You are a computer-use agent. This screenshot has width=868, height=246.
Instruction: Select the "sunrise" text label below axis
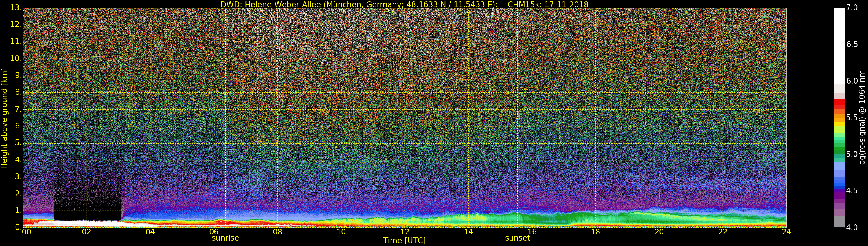pos(225,238)
